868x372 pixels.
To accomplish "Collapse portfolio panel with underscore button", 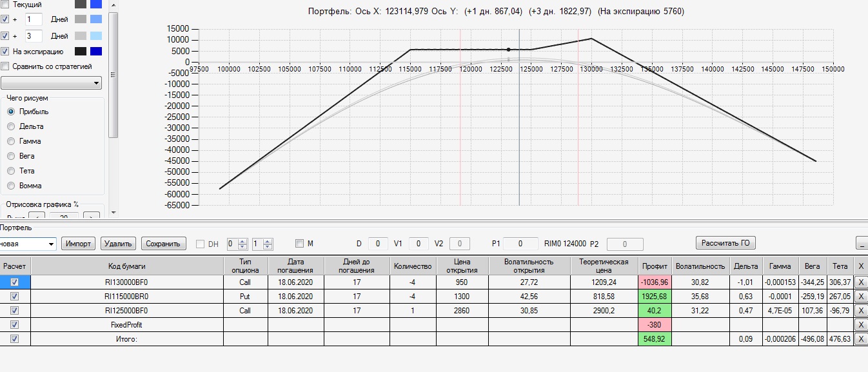I will point(862,243).
